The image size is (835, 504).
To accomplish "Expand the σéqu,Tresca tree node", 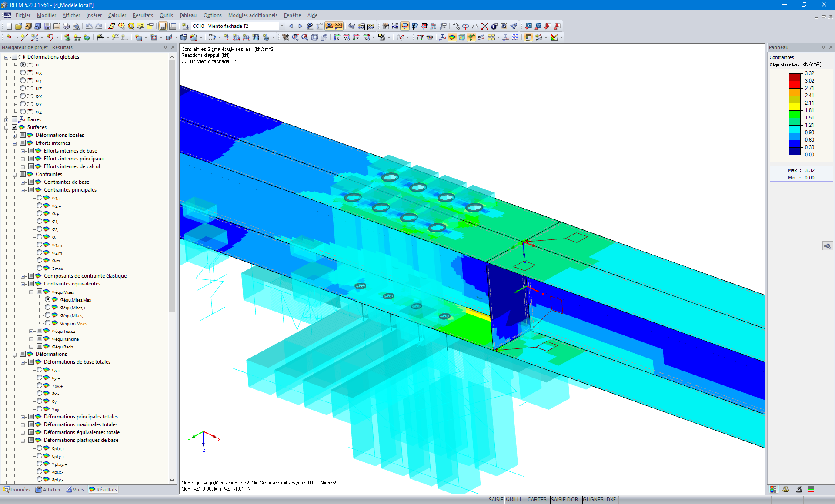I will pos(31,332).
